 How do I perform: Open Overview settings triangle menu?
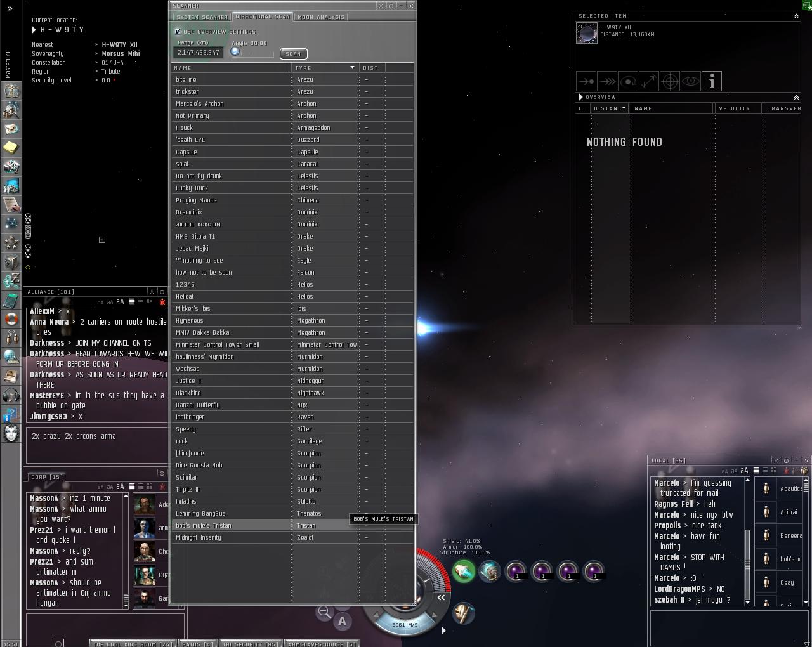coord(580,97)
